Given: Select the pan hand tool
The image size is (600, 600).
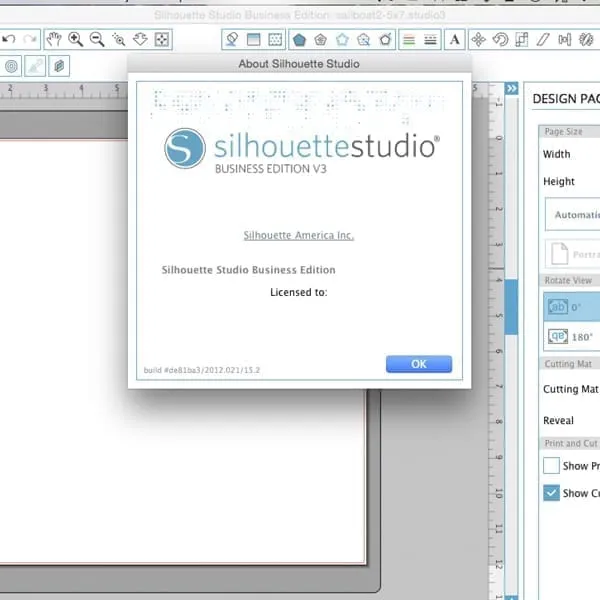Looking at the screenshot, I should (53, 39).
